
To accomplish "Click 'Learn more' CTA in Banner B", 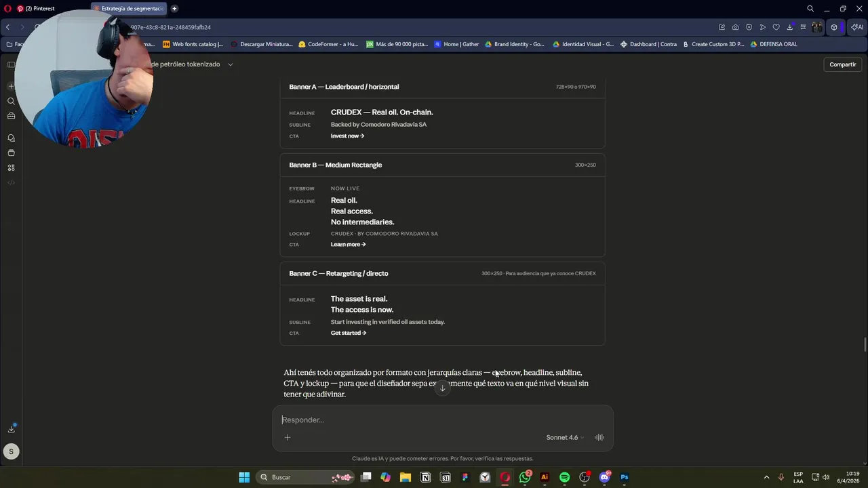I will (x=348, y=245).
